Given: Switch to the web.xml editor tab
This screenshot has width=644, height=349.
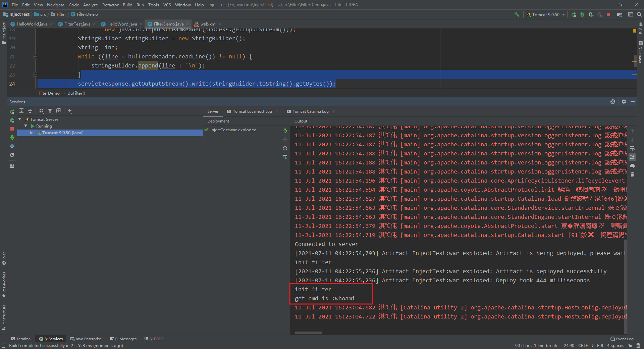Looking at the screenshot, I should click(x=208, y=24).
